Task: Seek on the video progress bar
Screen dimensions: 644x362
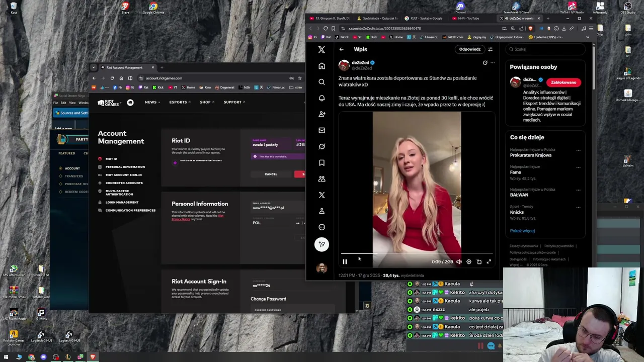Action: 417,254
